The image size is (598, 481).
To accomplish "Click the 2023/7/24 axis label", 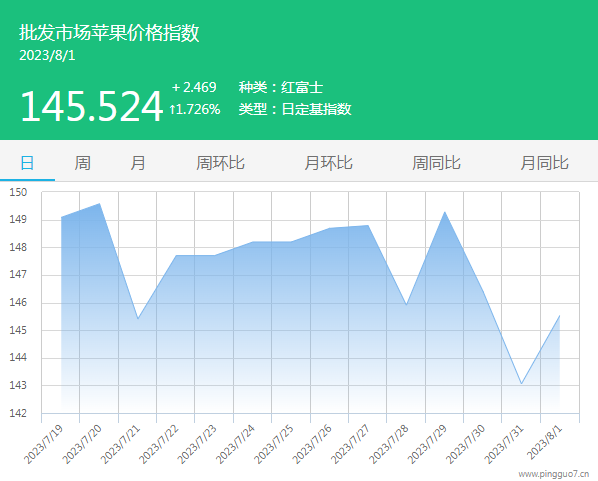I will (x=235, y=444).
